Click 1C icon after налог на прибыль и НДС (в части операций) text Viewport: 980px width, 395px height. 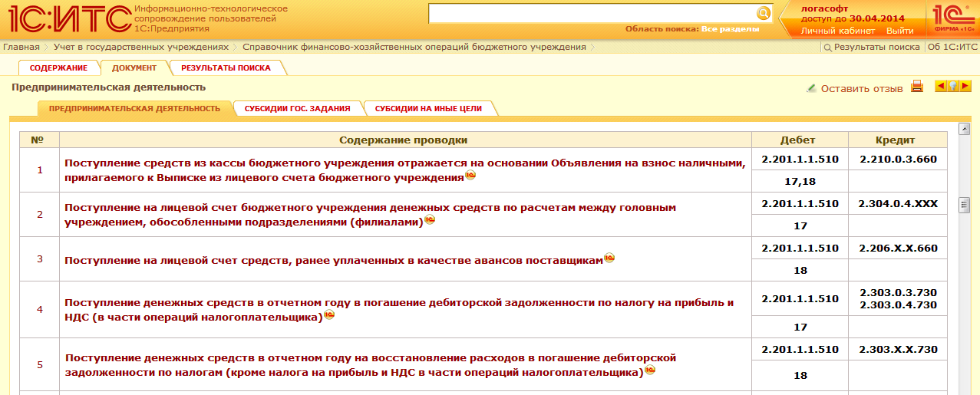pos(329,315)
